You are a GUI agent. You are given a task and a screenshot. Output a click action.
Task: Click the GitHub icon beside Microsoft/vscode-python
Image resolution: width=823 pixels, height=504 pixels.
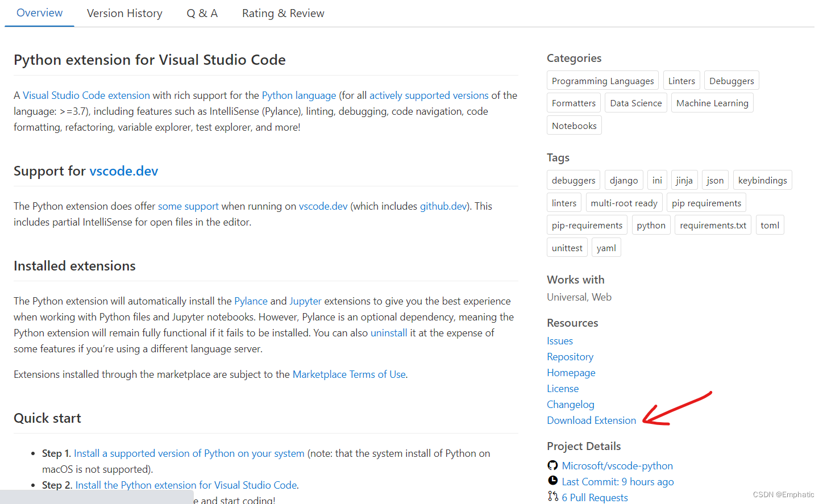pos(552,465)
